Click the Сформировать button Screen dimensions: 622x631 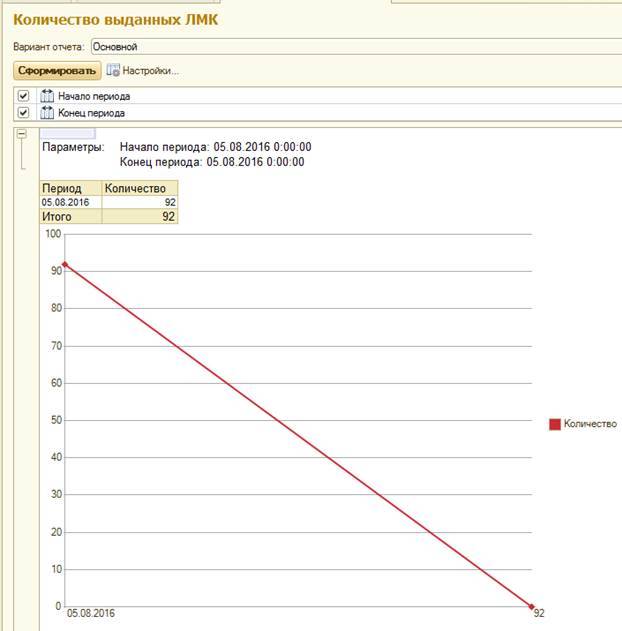[x=57, y=70]
